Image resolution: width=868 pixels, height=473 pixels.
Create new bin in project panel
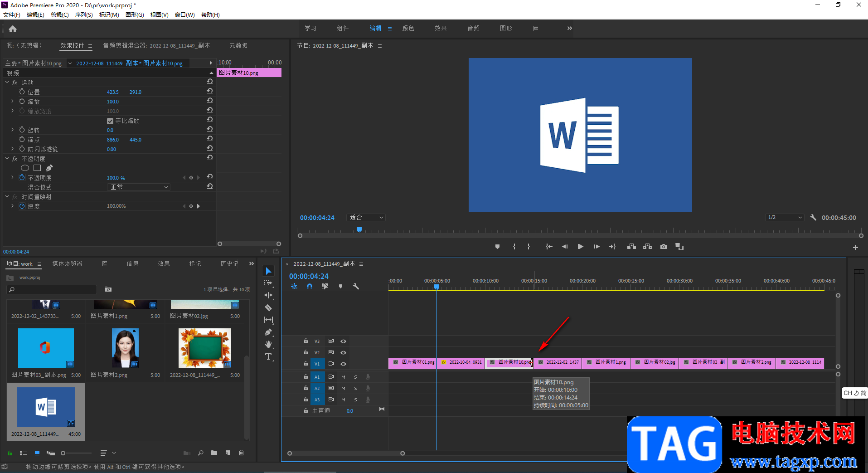pos(214,453)
